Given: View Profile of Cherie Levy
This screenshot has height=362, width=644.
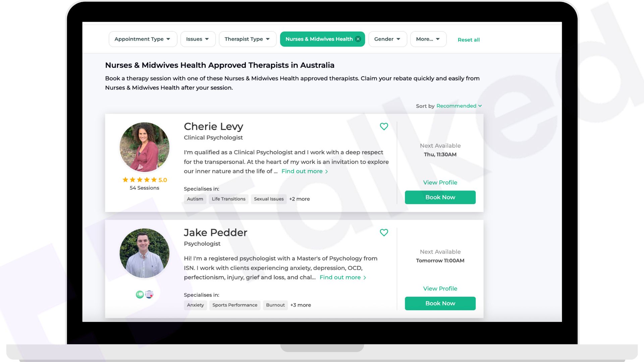Looking at the screenshot, I should [440, 183].
